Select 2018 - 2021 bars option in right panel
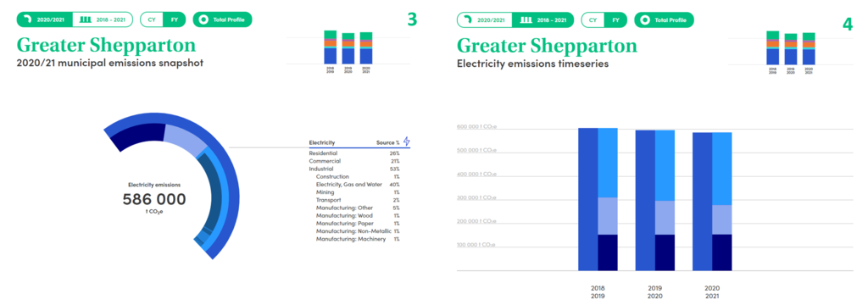868x305 pixels. [x=543, y=20]
